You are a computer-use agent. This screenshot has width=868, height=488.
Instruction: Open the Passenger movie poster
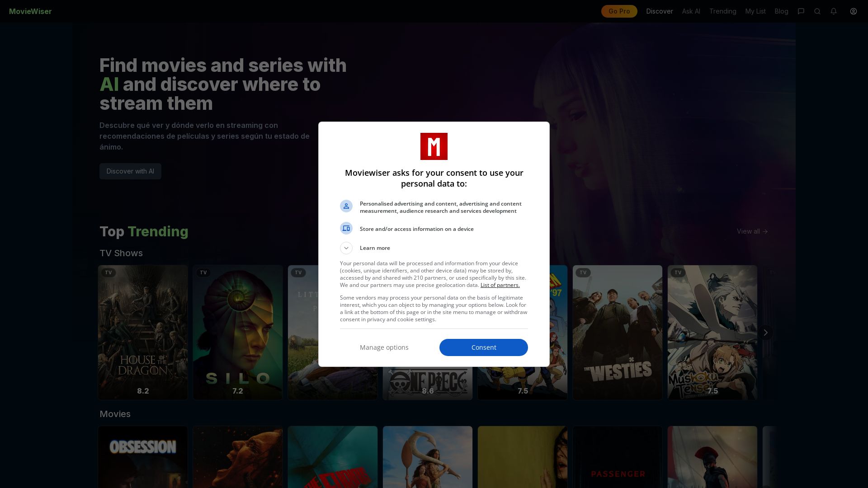tap(618, 457)
